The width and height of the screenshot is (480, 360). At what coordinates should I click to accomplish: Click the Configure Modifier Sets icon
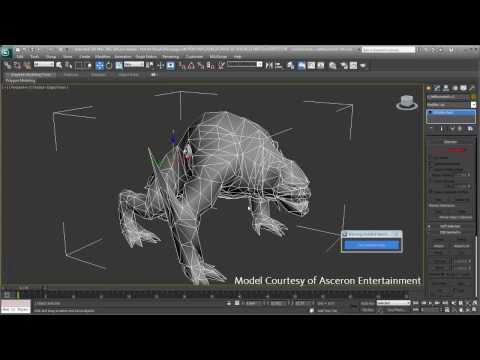[470, 129]
